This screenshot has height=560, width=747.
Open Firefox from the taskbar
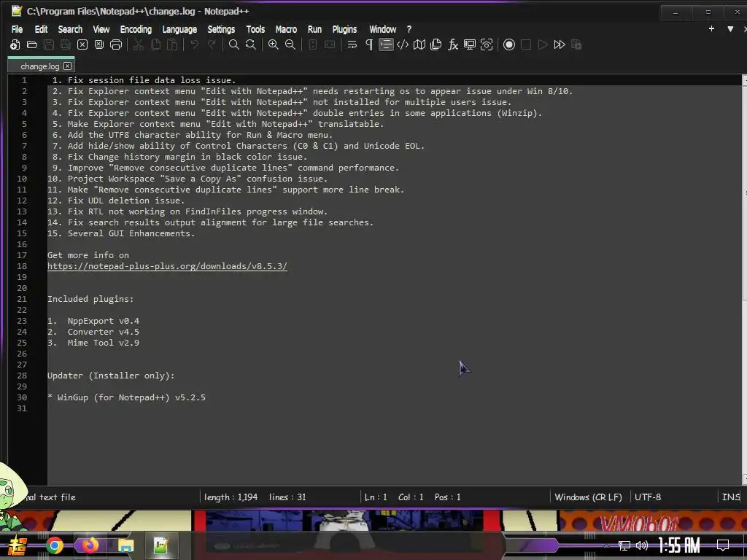click(x=90, y=545)
